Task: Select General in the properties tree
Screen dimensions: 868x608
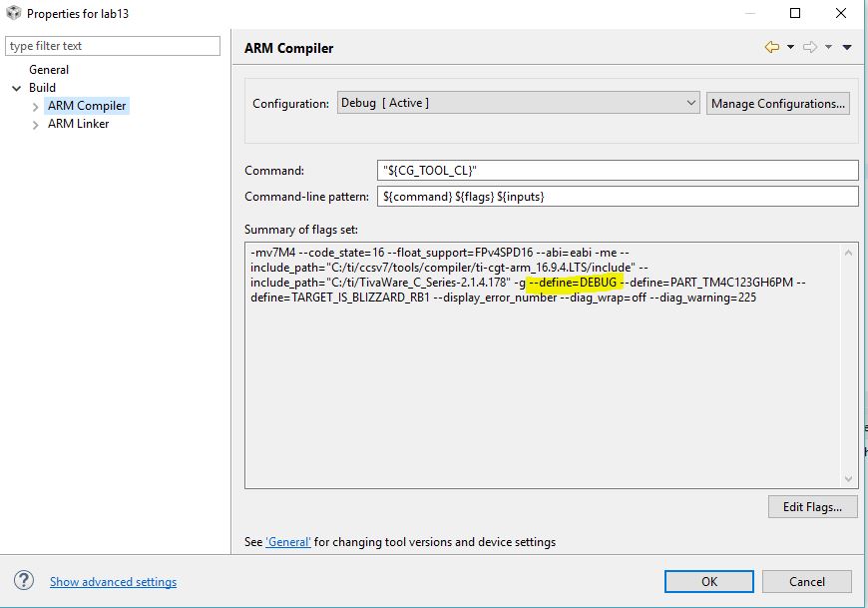Action: 49,70
